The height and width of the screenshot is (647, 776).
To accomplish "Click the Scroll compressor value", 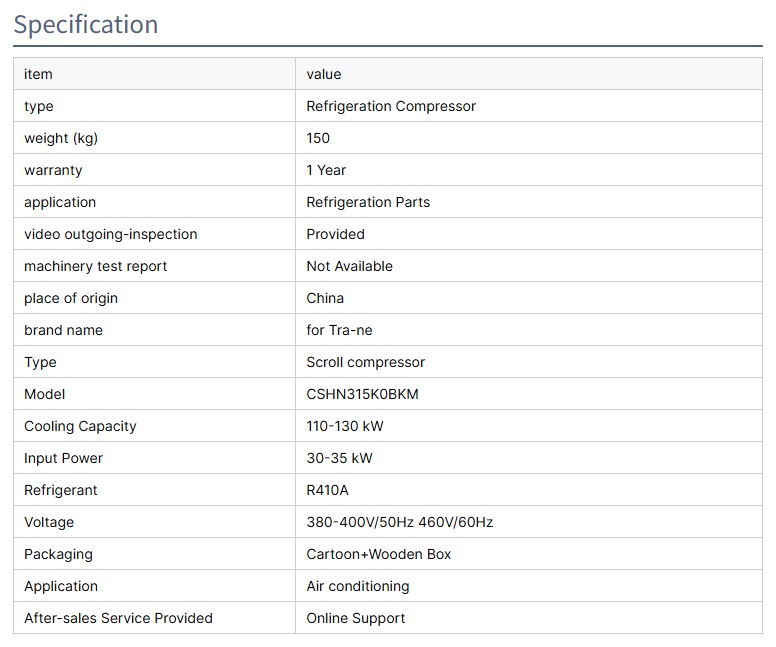I will pyautogui.click(x=365, y=362).
